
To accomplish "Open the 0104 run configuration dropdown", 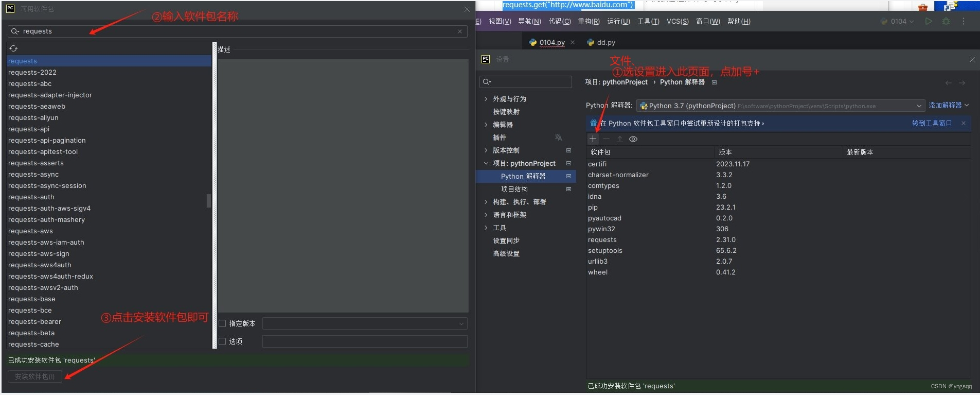I will (x=897, y=21).
